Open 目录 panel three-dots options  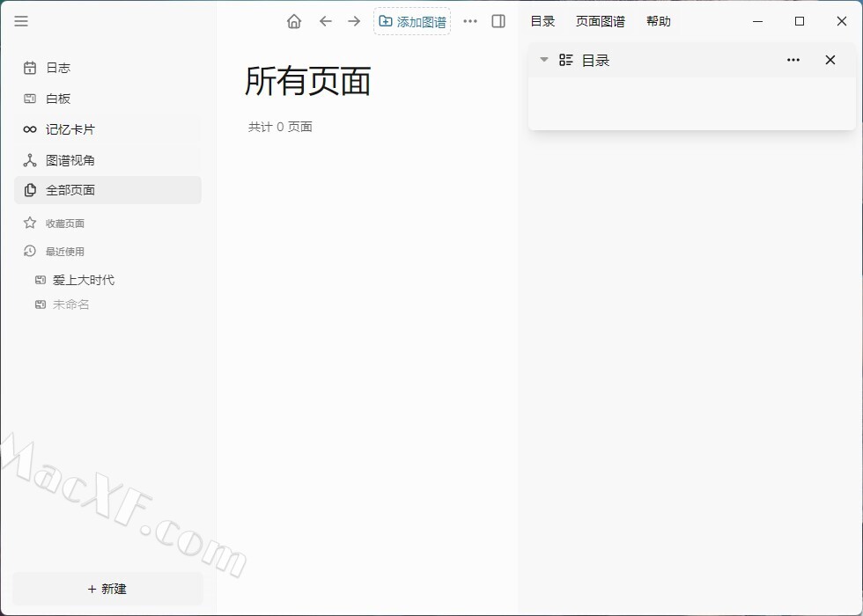click(x=793, y=60)
